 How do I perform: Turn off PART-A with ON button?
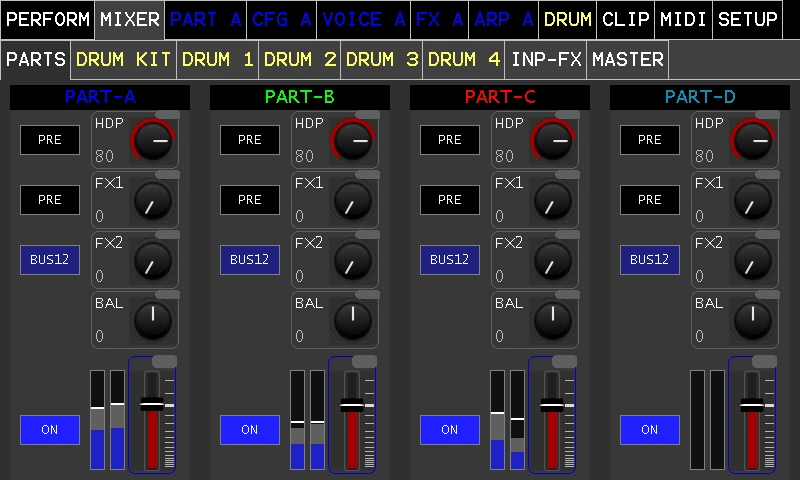tap(50, 430)
